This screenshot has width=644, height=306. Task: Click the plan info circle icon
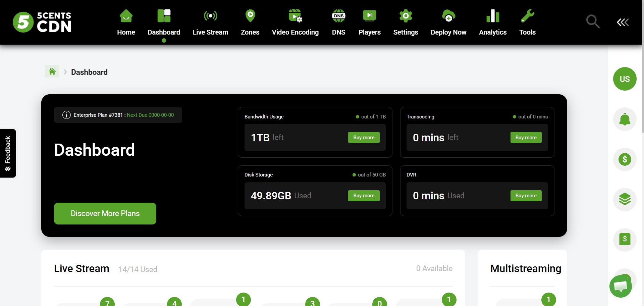tap(66, 115)
